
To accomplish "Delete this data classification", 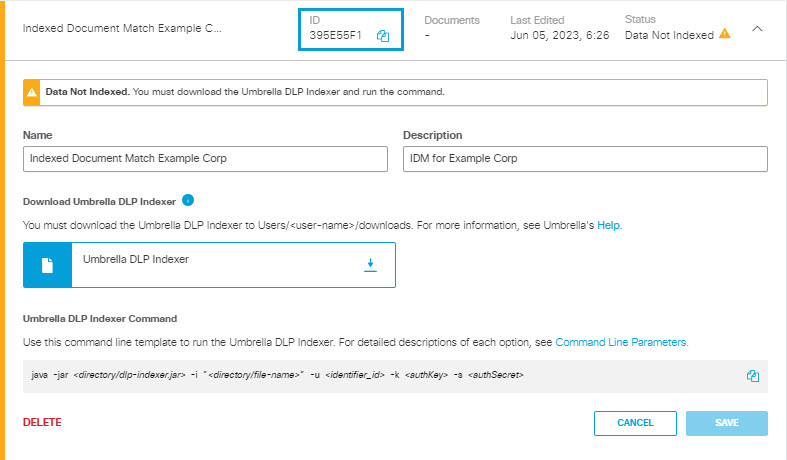I will coord(42,422).
